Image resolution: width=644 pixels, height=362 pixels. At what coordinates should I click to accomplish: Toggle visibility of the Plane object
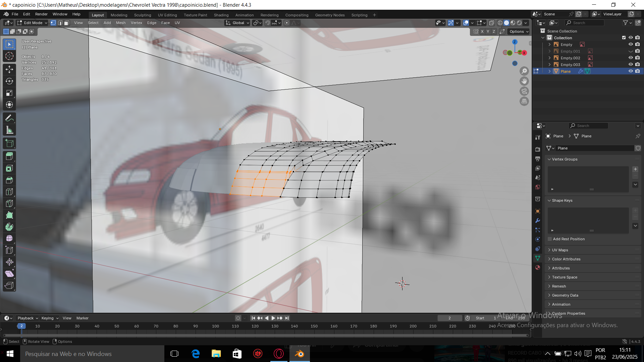tap(630, 71)
